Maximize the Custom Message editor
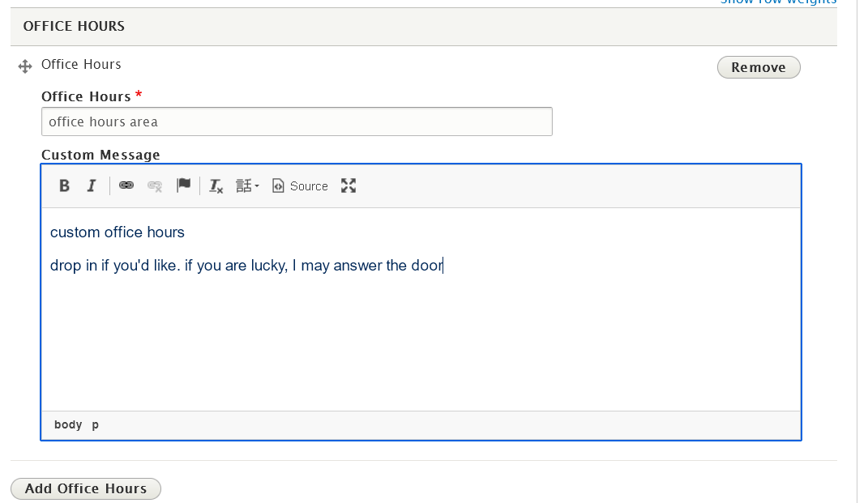This screenshot has width=868, height=503. 348,186
